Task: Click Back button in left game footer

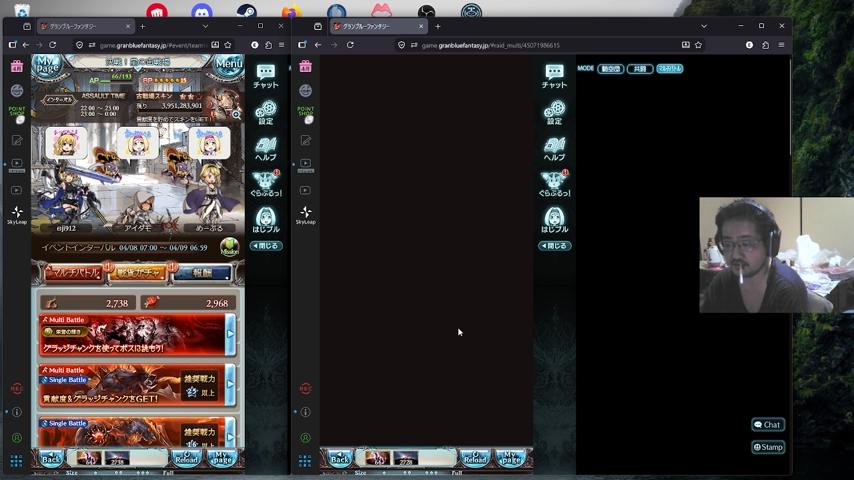Action: (51, 459)
